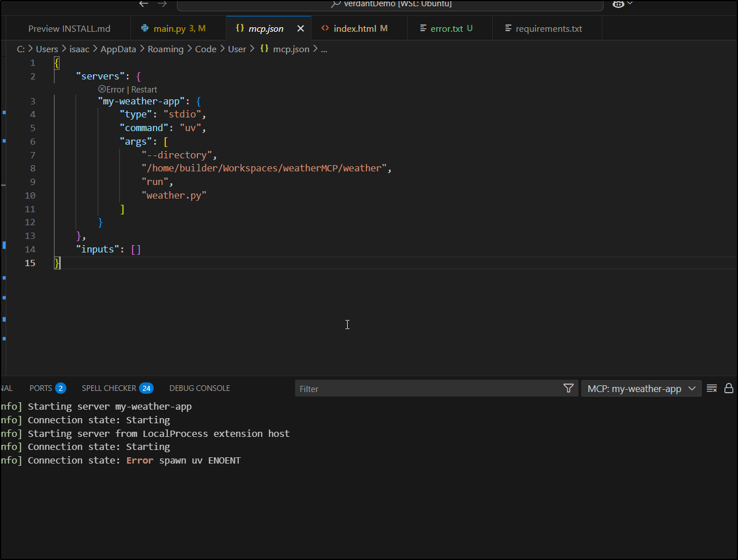Switch to the index.html tab
738x560 pixels.
[x=355, y=28]
